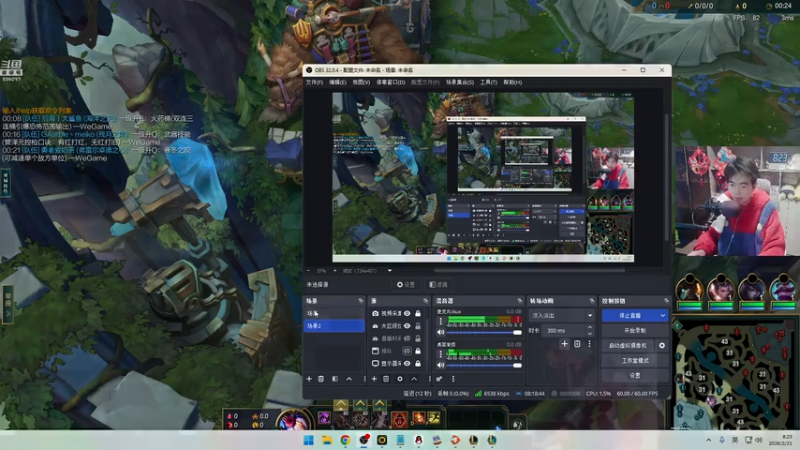Click the blue Stop Streaming button
800x450 pixels.
[630, 316]
